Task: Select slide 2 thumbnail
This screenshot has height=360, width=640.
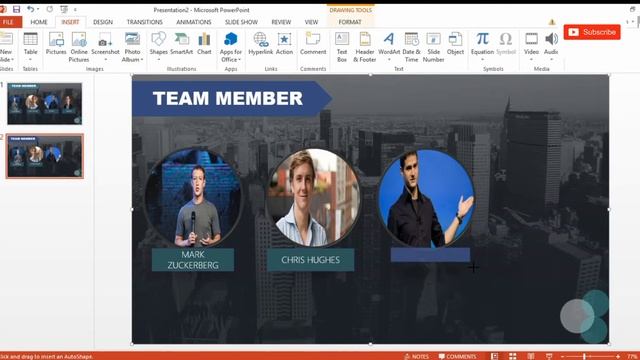Action: point(44,156)
